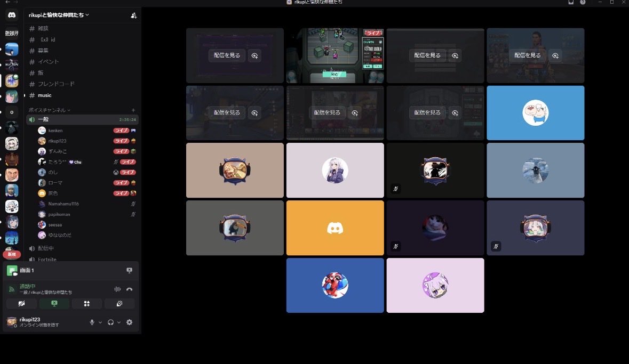Open user settings gear
629x364 pixels.
point(129,322)
